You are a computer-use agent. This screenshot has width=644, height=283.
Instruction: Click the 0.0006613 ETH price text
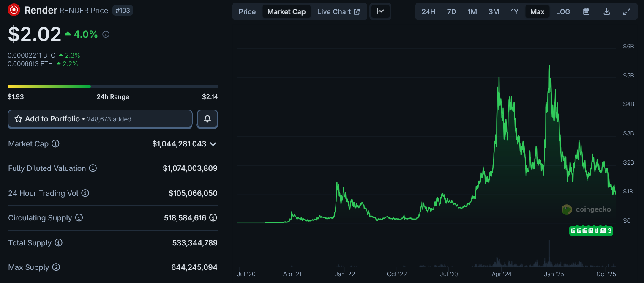pyautogui.click(x=30, y=64)
